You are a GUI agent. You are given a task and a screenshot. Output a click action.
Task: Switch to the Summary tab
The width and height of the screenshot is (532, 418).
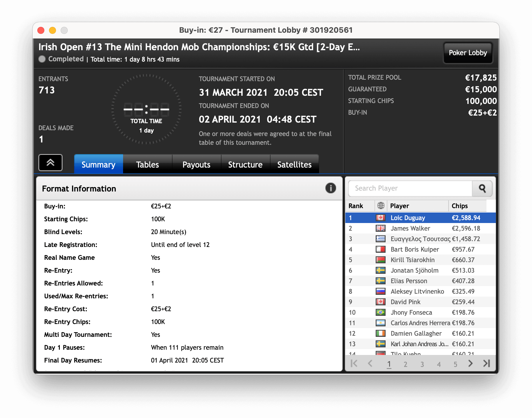pyautogui.click(x=99, y=164)
